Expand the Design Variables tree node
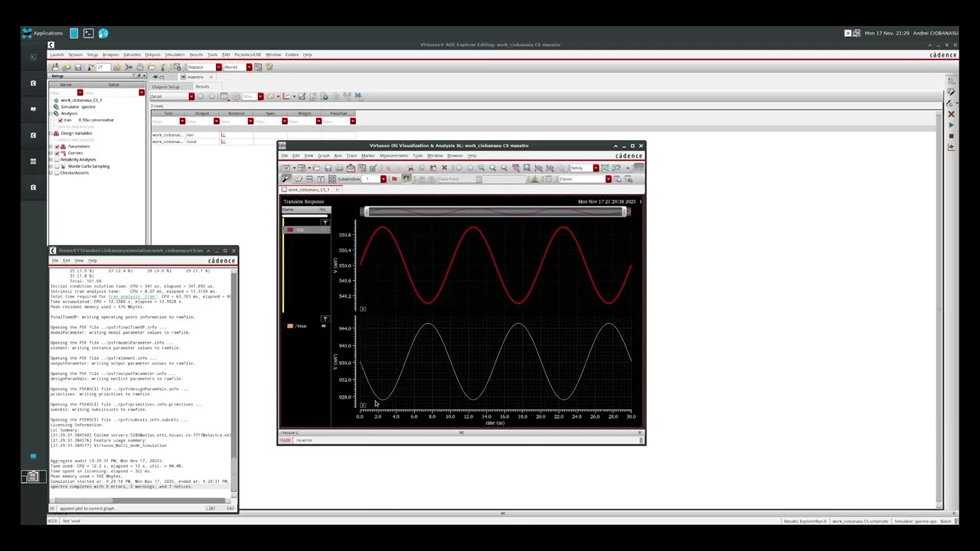980x551 pixels. (x=51, y=133)
